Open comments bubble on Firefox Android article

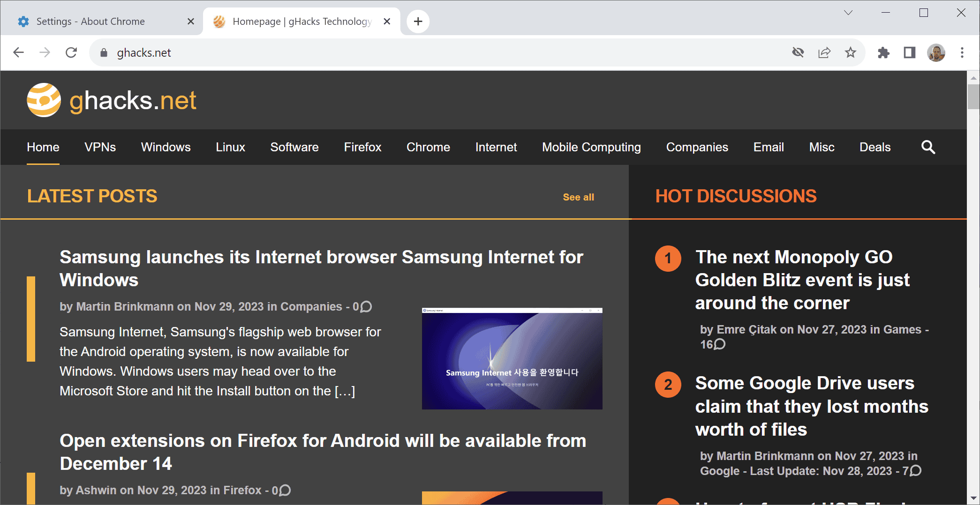point(285,490)
